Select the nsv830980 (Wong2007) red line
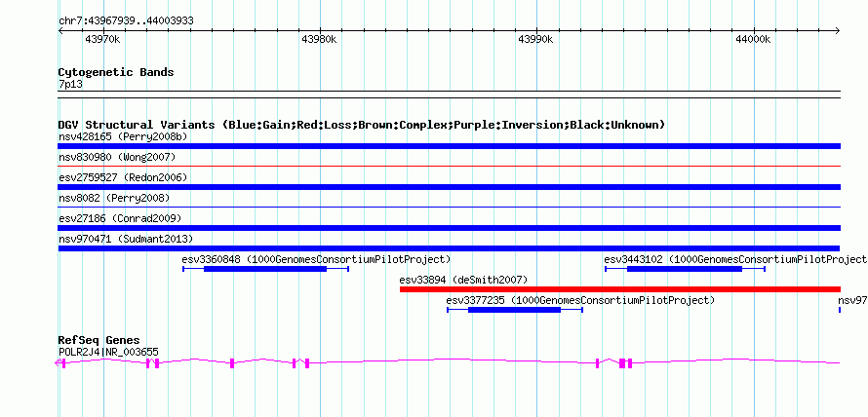Viewport: 868px width, 417px height. (x=449, y=166)
